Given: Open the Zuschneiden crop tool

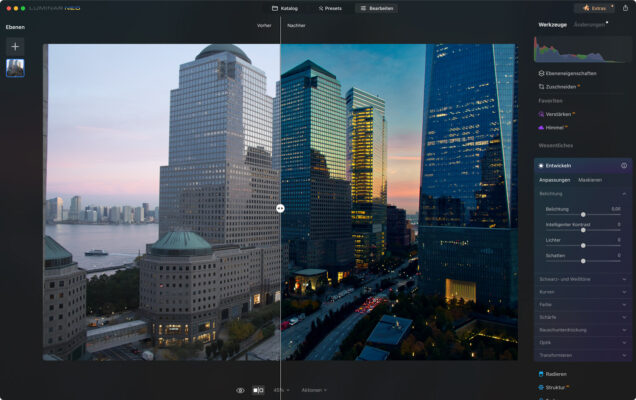Looking at the screenshot, I should (558, 87).
